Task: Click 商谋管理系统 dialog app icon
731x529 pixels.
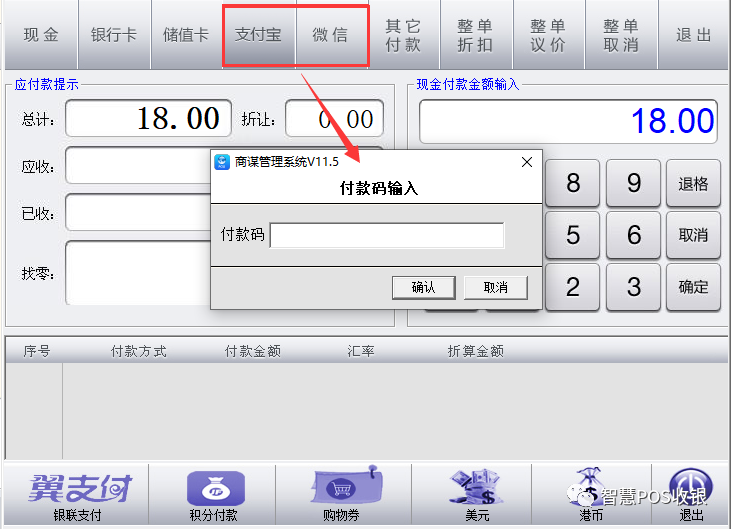Action: (x=222, y=162)
